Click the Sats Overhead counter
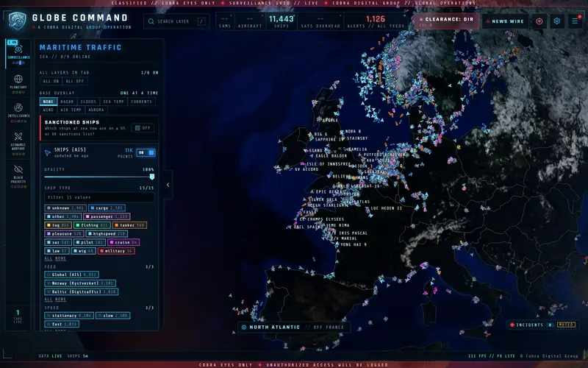588x368 pixels. tap(320, 21)
